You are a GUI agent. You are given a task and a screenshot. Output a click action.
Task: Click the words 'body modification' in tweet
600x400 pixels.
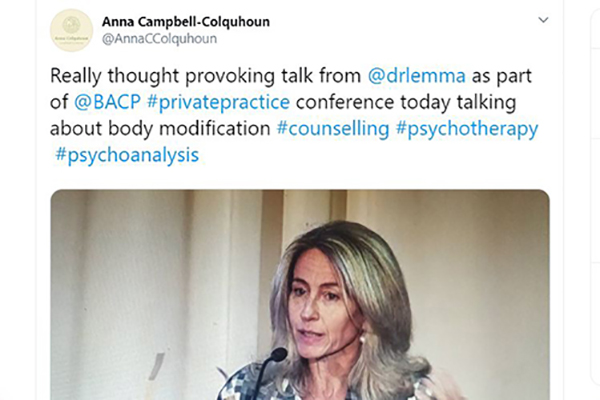pos(189,128)
